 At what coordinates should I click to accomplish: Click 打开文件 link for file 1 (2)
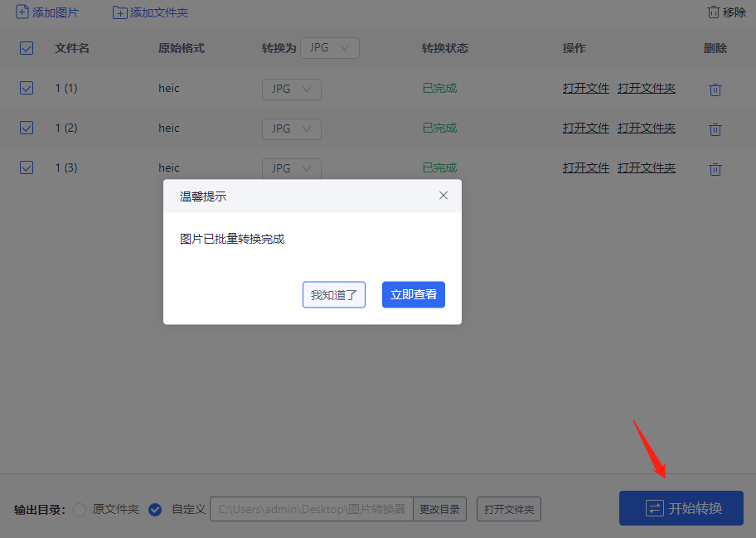point(586,128)
